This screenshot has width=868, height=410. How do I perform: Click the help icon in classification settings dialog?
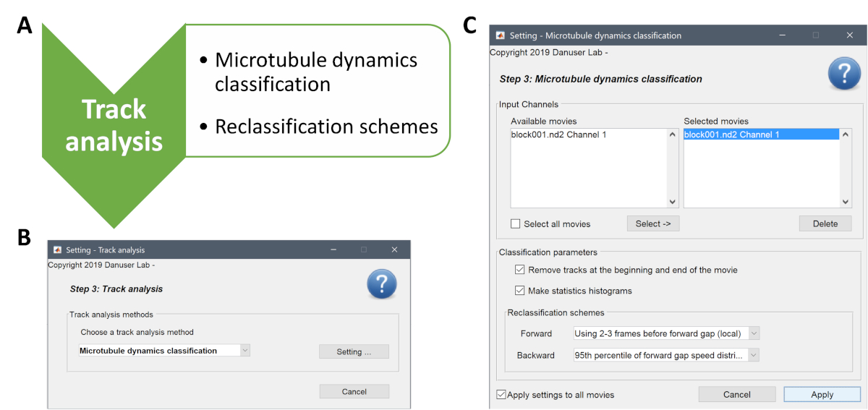point(844,74)
